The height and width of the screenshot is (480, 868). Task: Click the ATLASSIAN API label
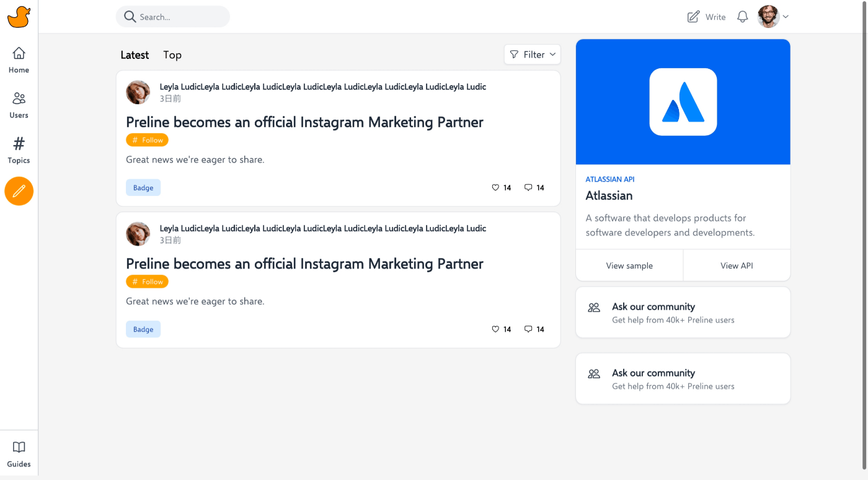coord(610,179)
